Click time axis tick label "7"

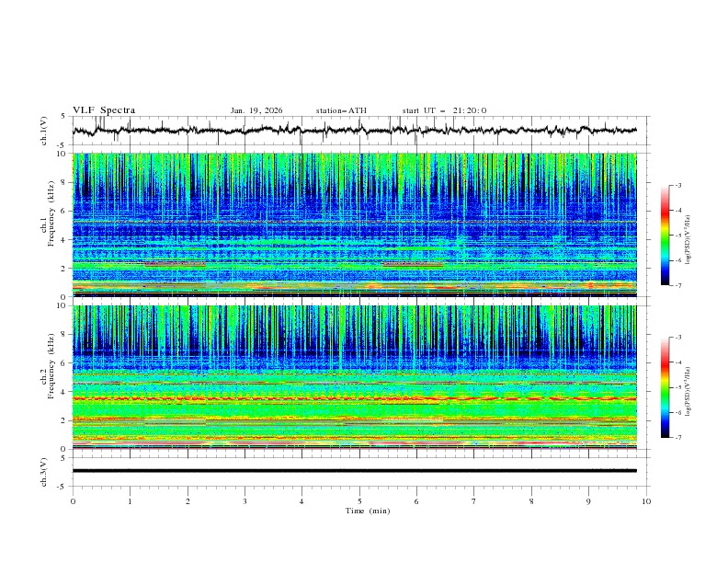pyautogui.click(x=474, y=501)
